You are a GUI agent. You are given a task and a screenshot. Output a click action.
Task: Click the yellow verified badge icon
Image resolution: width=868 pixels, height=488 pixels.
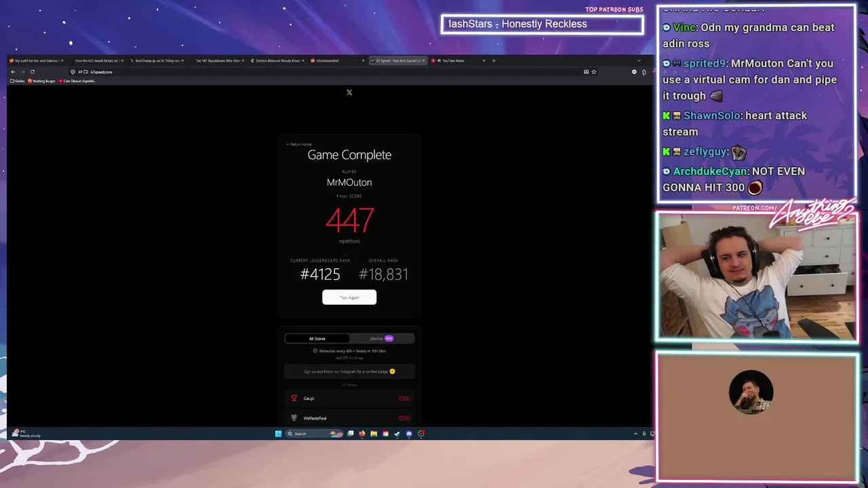(x=392, y=371)
